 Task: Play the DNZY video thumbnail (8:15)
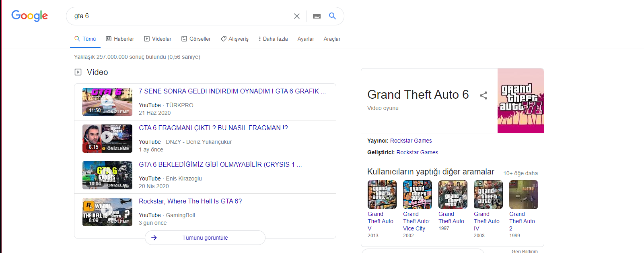tap(107, 139)
